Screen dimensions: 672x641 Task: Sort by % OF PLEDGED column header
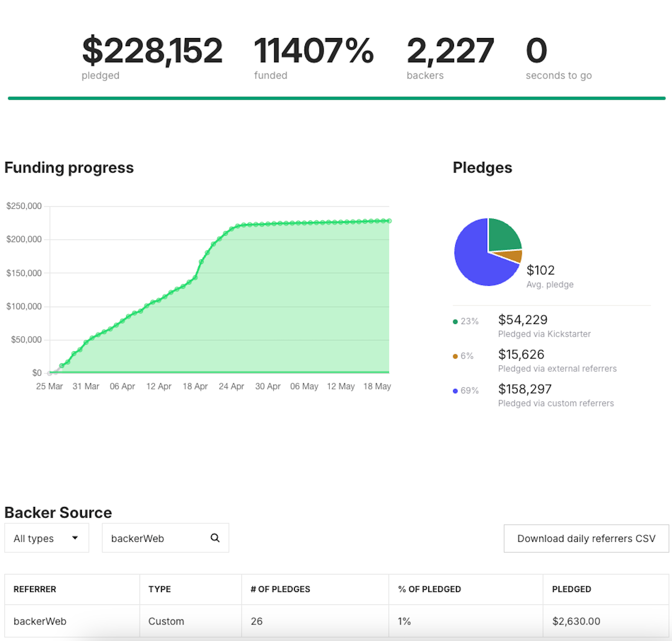click(x=429, y=589)
